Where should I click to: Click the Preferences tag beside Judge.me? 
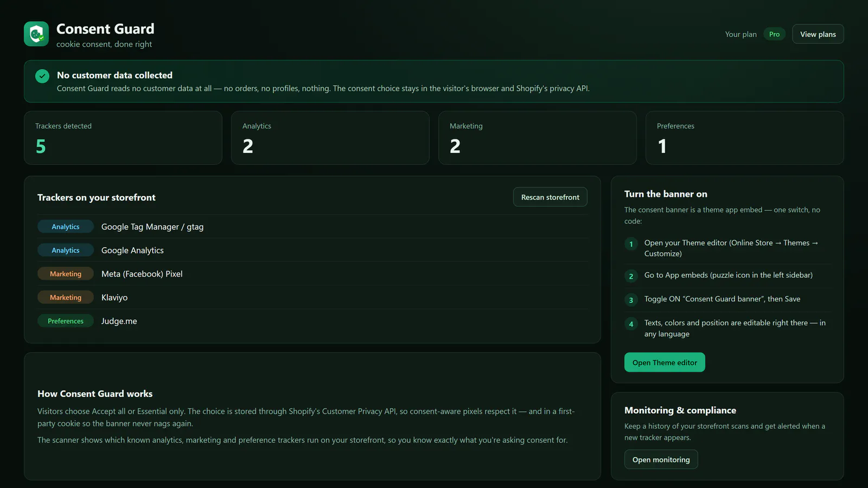tap(66, 321)
